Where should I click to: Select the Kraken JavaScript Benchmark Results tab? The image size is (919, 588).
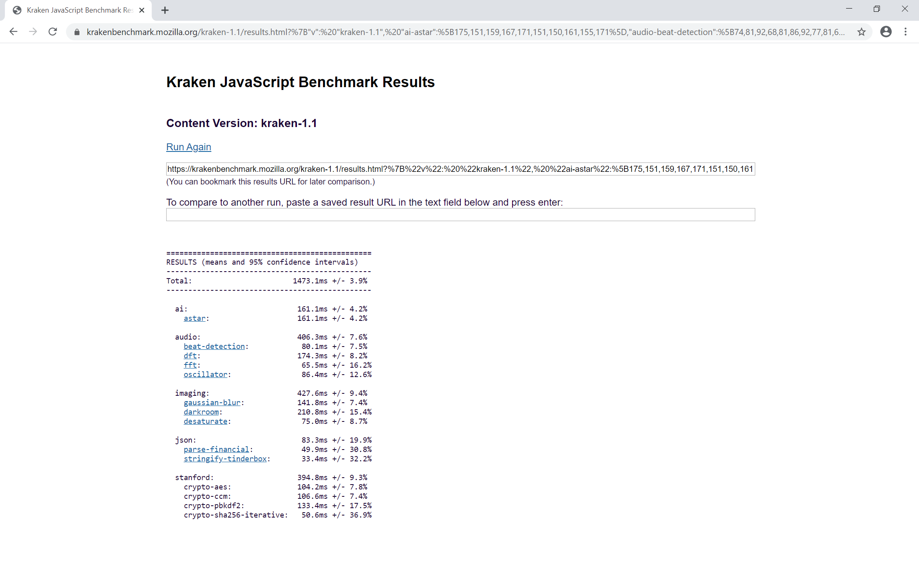pos(78,10)
